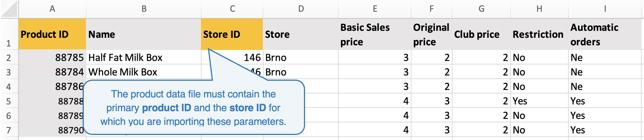Click the Store ID header cell
Image resolution: width=644 pixels, height=140 pixels.
click(232, 34)
